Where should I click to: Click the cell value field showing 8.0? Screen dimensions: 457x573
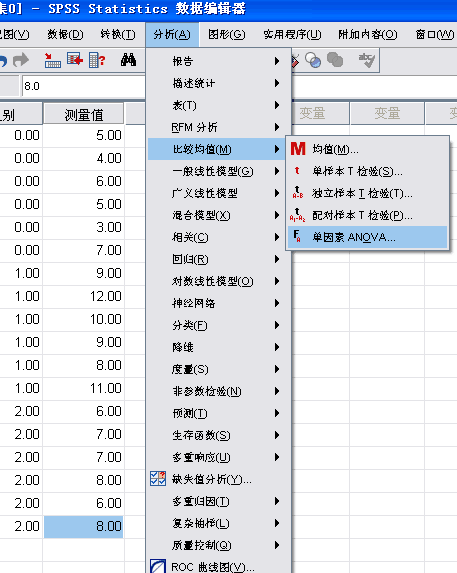click(84, 86)
